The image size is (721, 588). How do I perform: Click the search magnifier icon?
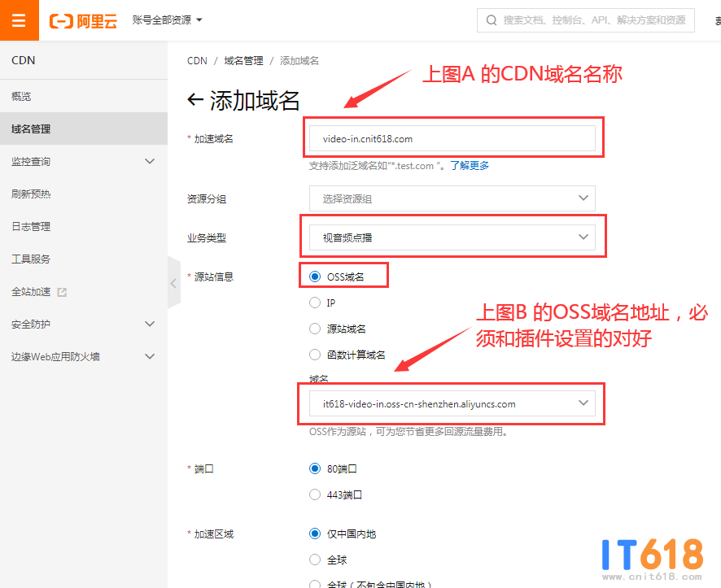click(x=492, y=20)
